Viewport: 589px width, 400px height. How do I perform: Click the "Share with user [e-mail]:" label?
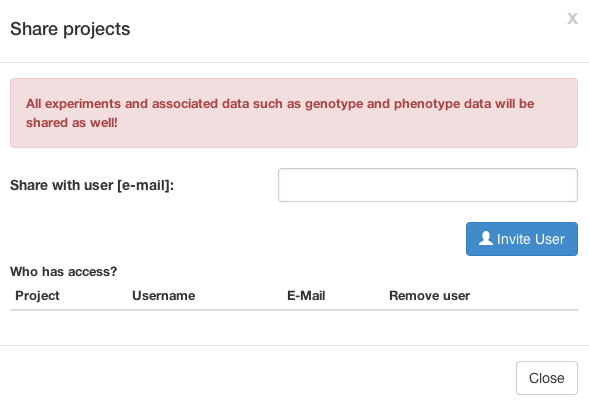coord(92,185)
